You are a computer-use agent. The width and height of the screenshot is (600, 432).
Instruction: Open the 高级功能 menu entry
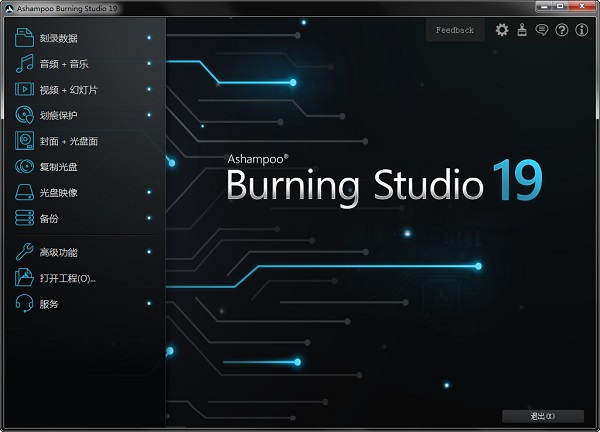point(84,252)
